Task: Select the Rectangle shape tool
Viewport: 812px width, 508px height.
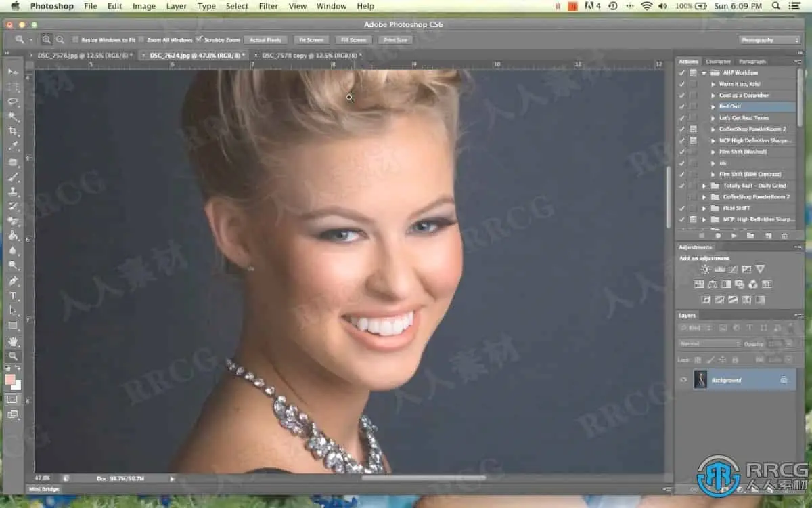Action: [x=13, y=326]
